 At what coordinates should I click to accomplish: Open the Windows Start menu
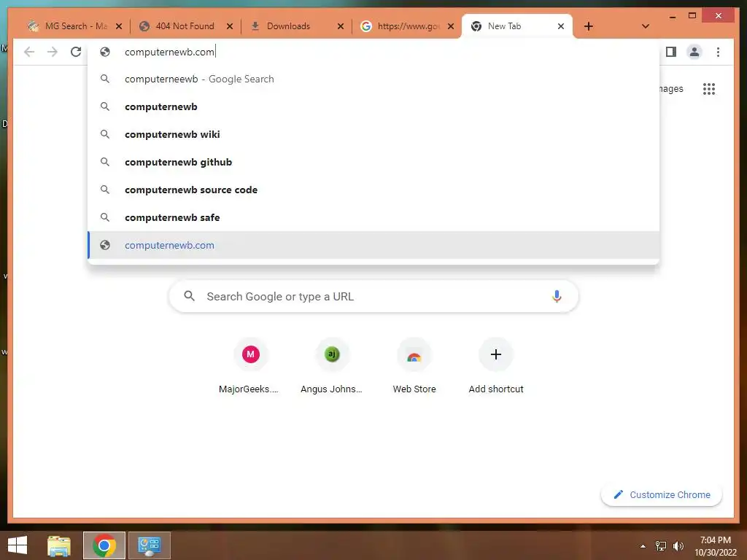pos(18,545)
